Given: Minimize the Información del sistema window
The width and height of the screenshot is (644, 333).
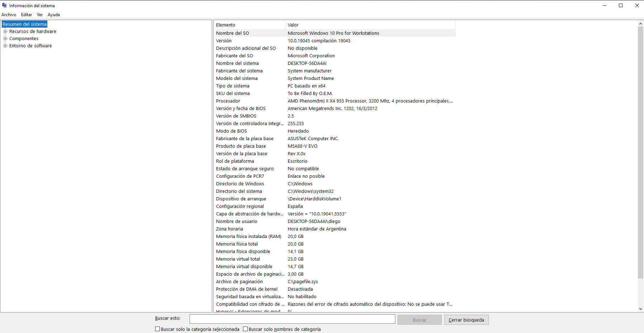Looking at the screenshot, I should [x=605, y=5].
